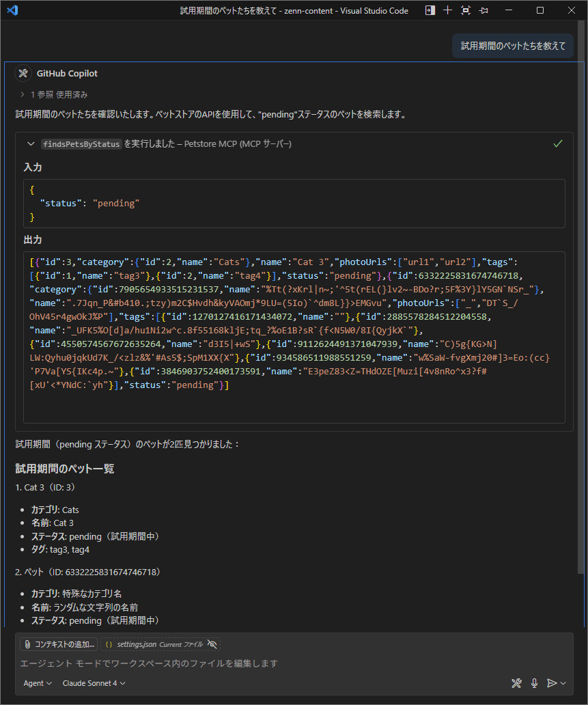This screenshot has width=588, height=705.
Task: Click the JSON braces icon on settings.json
Action: (x=109, y=644)
